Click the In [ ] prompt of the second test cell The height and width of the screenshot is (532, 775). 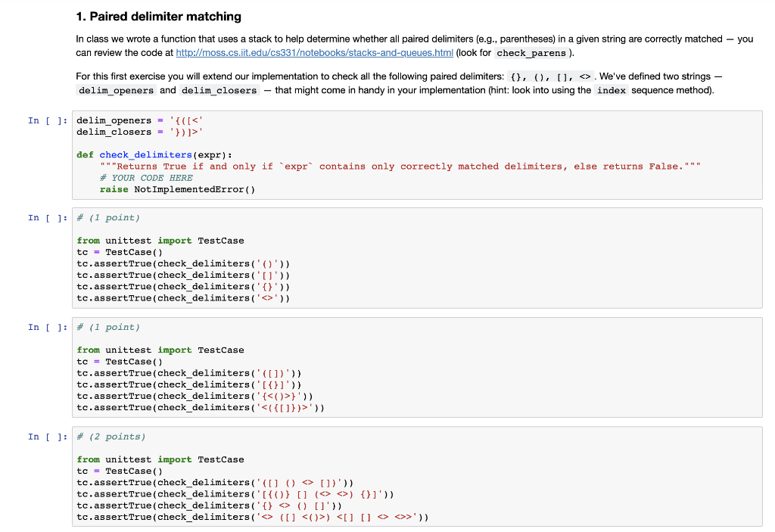pyautogui.click(x=48, y=328)
